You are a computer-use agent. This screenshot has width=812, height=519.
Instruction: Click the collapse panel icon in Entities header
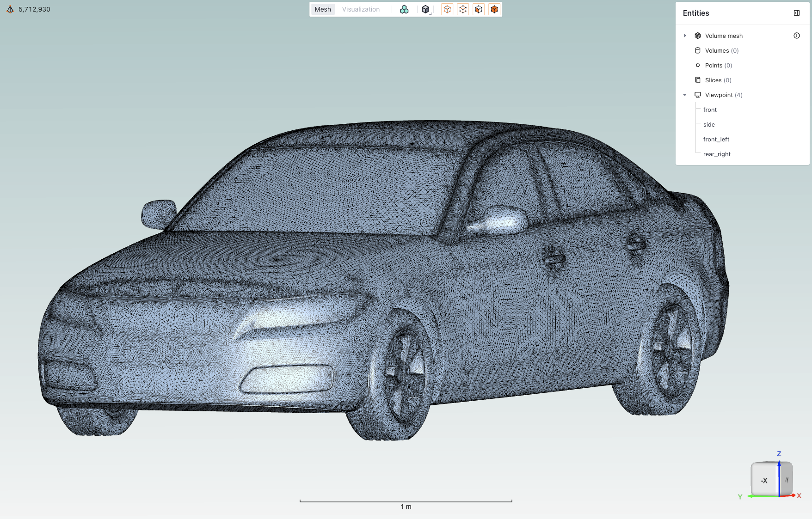[x=797, y=13]
